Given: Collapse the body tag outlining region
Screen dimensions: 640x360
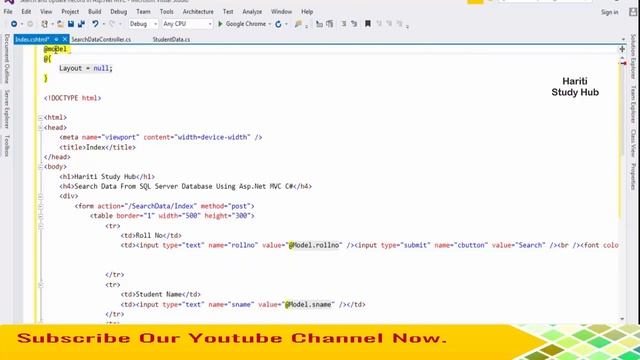Looking at the screenshot, I should click(x=40, y=167).
